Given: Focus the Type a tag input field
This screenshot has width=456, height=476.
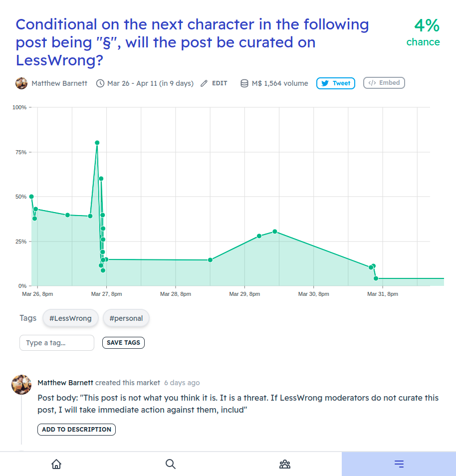Looking at the screenshot, I should (57, 343).
